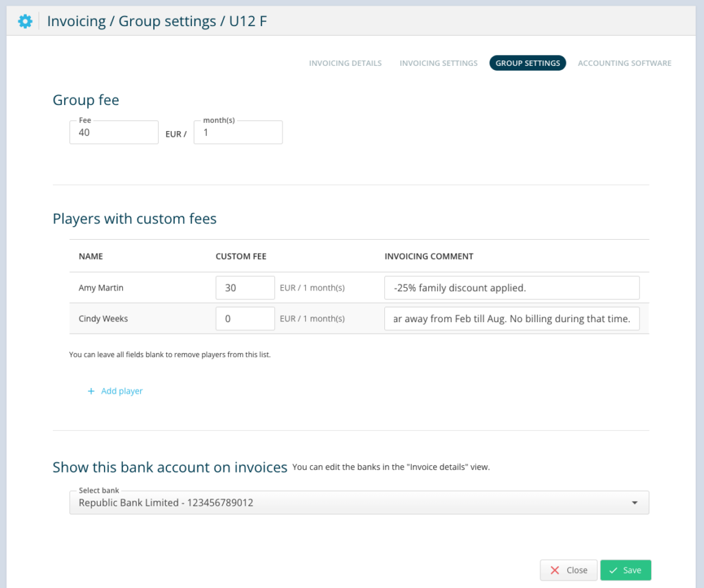The image size is (704, 588).
Task: Click the leave fields blank hint text
Action: point(170,354)
